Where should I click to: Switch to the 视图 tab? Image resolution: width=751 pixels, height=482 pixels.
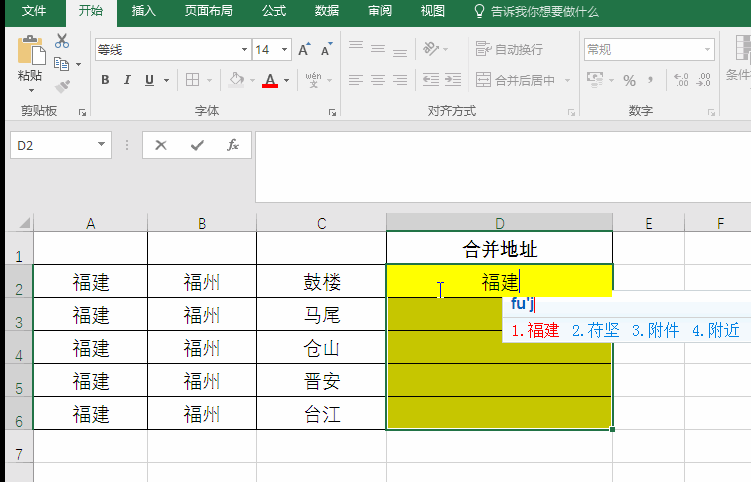432,11
